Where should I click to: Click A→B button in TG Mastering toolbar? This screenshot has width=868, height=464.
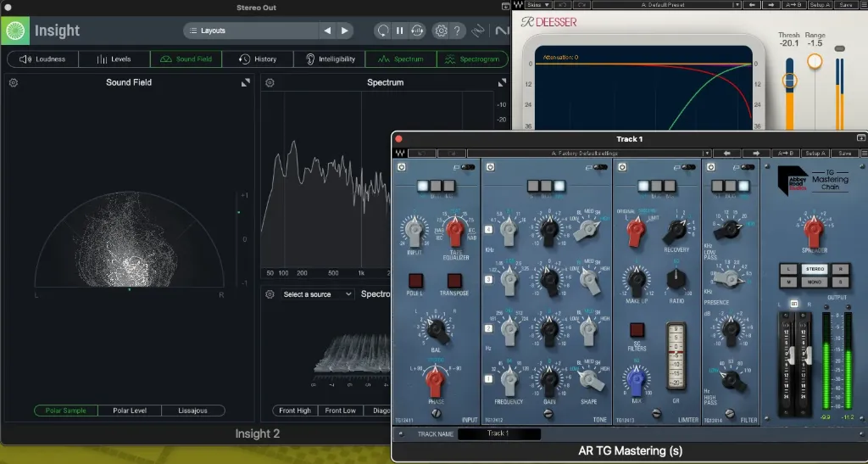click(x=785, y=154)
